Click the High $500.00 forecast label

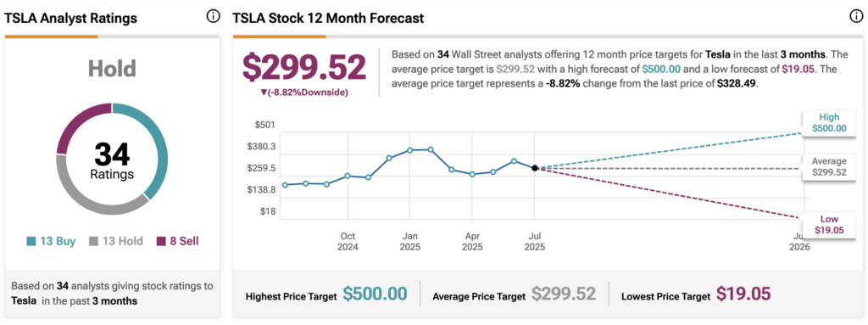pos(829,122)
